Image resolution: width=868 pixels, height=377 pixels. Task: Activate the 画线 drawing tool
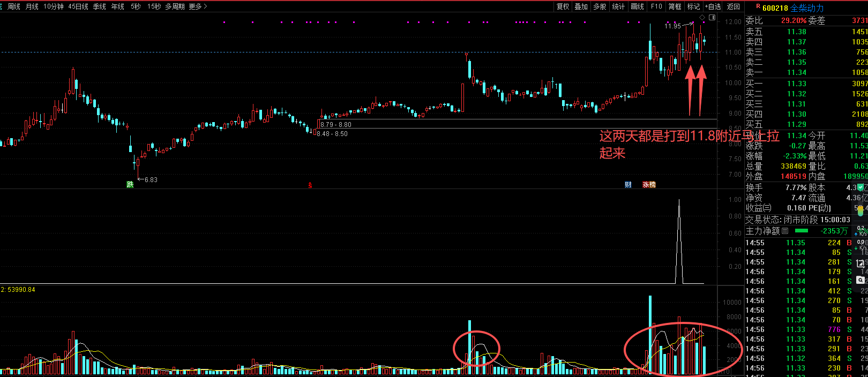(637, 6)
